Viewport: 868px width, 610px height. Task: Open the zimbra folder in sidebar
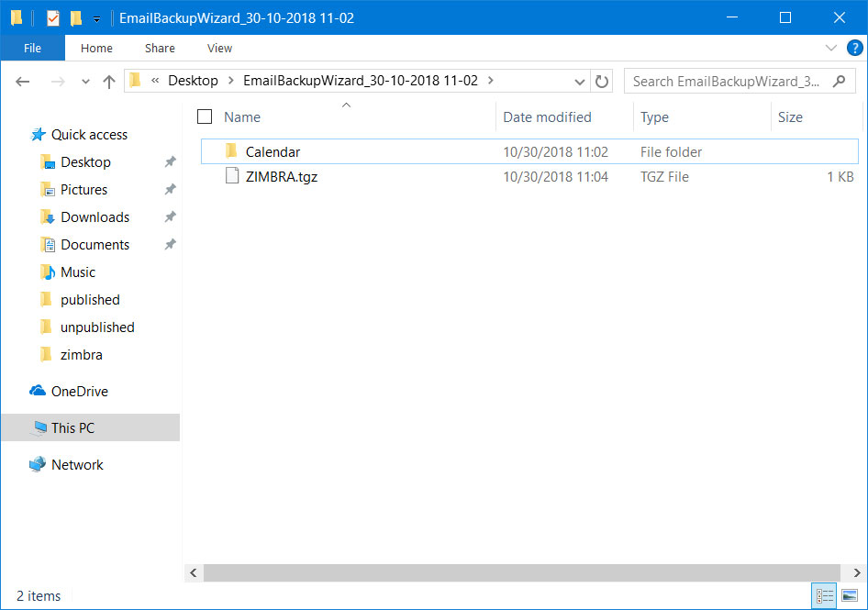coord(81,355)
